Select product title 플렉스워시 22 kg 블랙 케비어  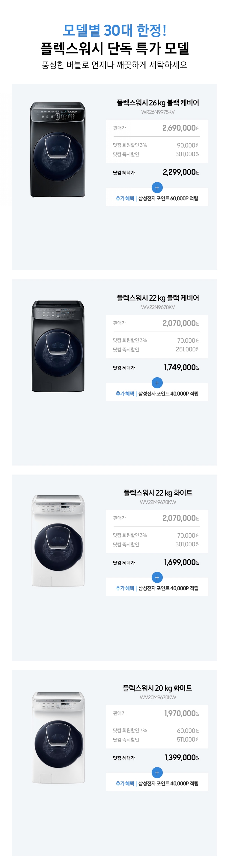click(x=158, y=298)
